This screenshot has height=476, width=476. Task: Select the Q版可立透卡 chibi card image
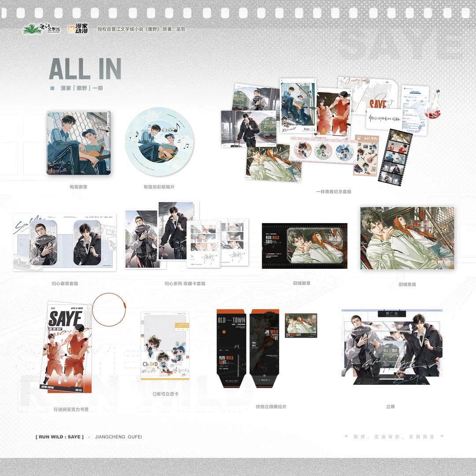165,346
